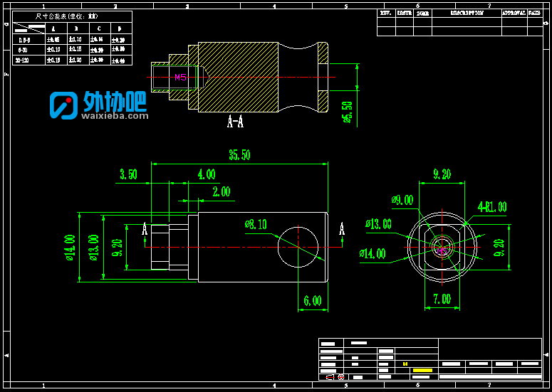Click the 9.20 height dimension in side view

(x=117, y=248)
